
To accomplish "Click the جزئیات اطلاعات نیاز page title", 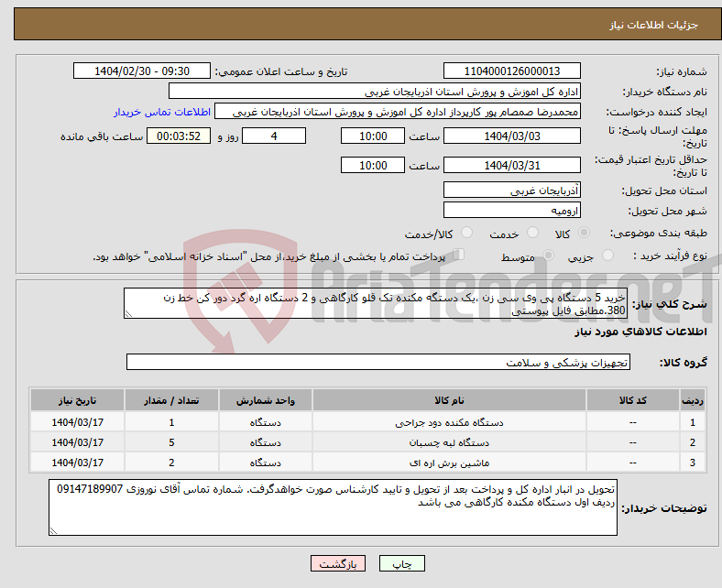I will point(653,25).
